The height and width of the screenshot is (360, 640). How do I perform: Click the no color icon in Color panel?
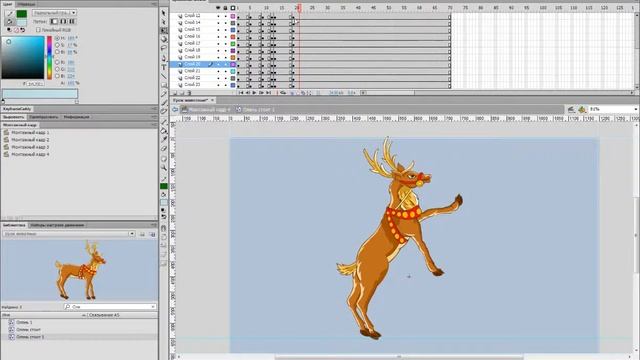(16, 30)
